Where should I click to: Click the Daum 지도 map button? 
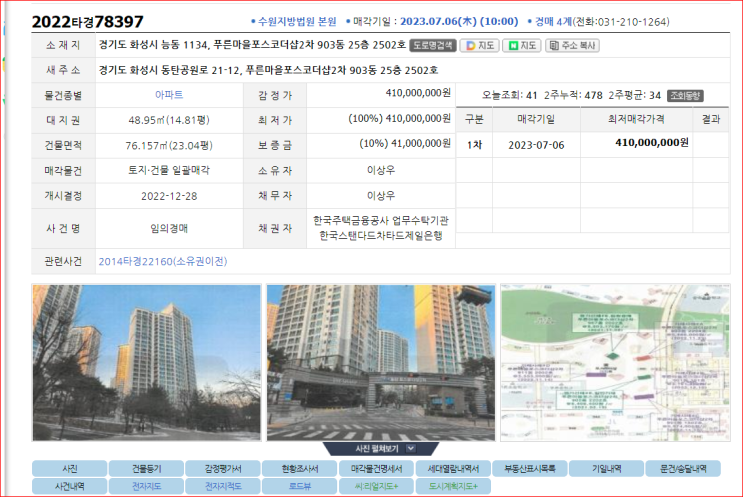click(x=479, y=45)
